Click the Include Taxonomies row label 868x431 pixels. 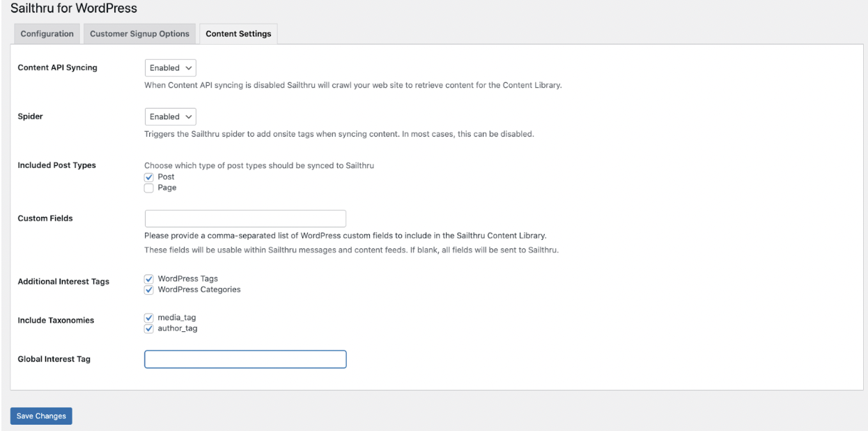[56, 320]
